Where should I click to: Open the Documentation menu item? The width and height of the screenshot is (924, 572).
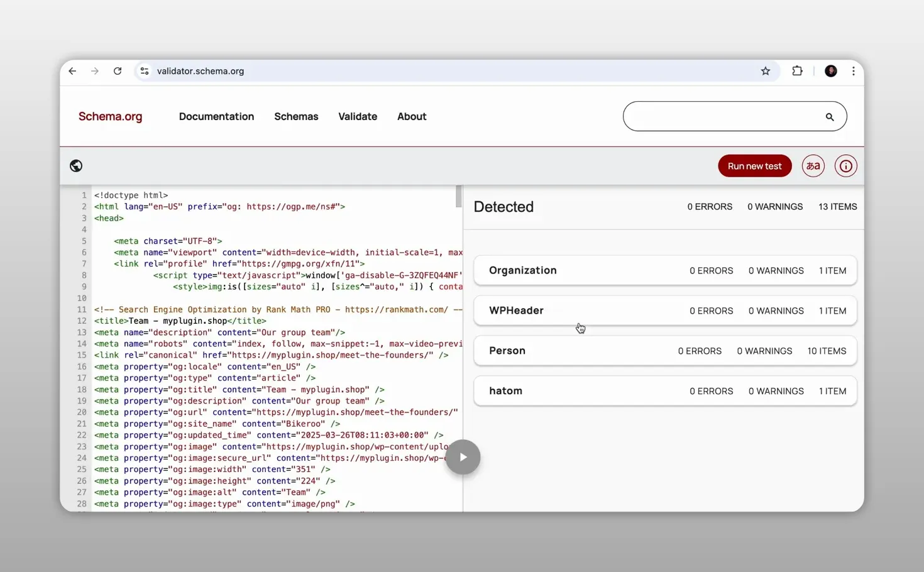216,116
